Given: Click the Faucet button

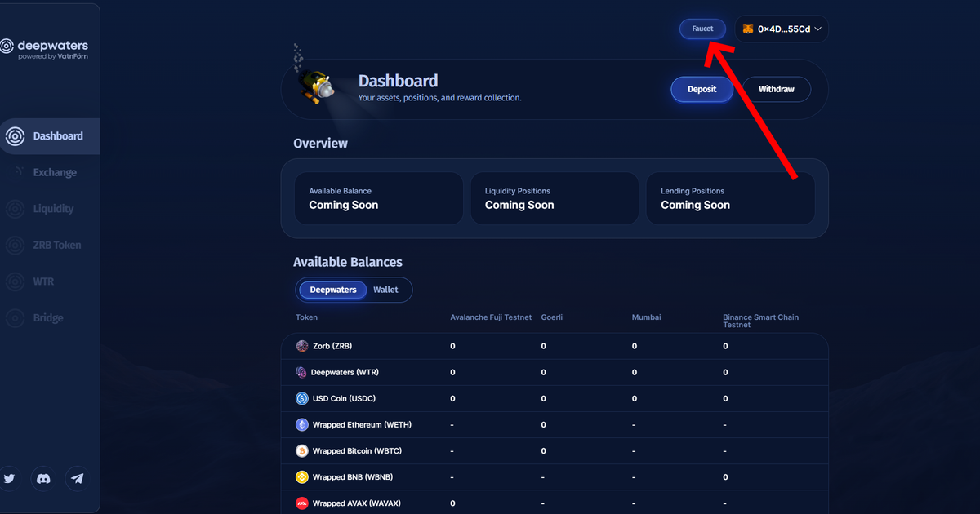Looking at the screenshot, I should (702, 29).
